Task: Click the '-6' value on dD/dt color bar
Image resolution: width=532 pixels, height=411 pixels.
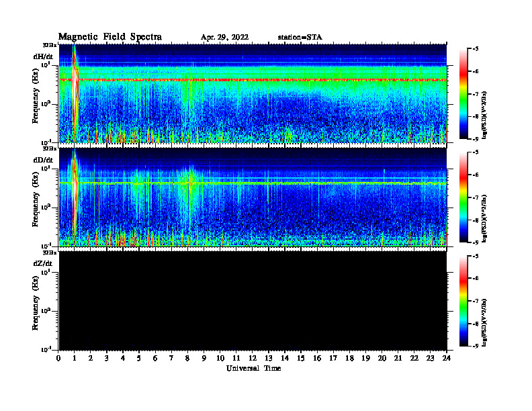Action: (476, 175)
